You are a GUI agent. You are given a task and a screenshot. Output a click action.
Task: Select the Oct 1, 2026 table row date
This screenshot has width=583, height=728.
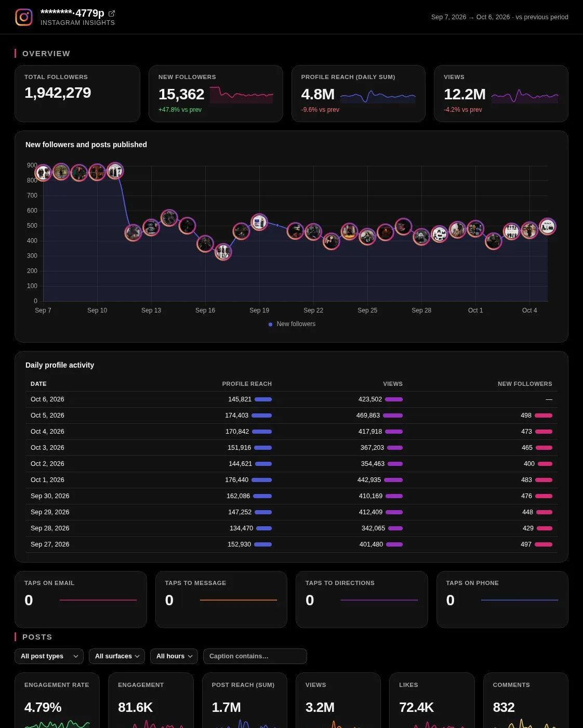[x=47, y=480]
